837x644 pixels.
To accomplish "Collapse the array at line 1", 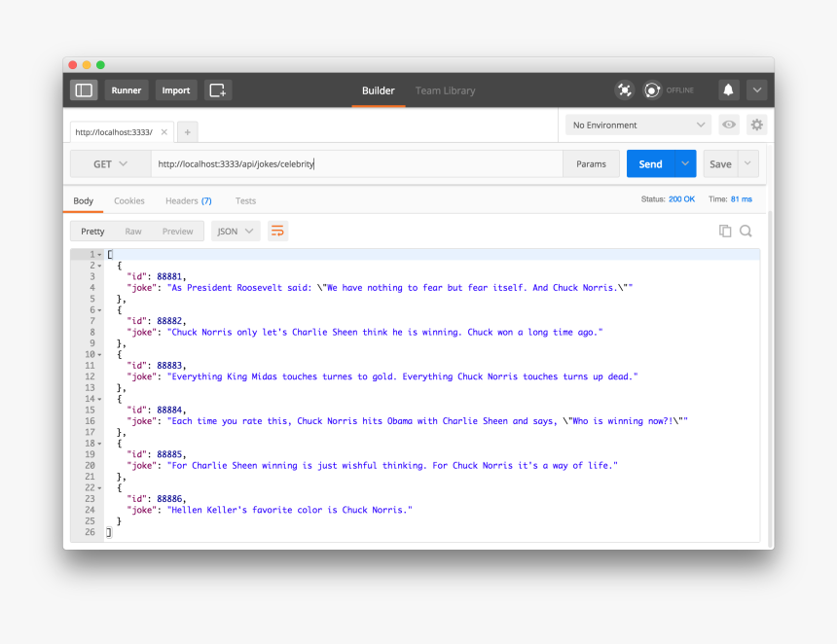I will pyautogui.click(x=99, y=255).
